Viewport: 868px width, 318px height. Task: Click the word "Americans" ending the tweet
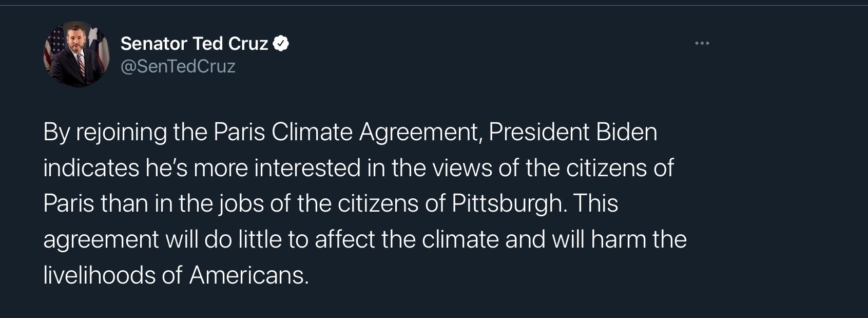pos(248,275)
